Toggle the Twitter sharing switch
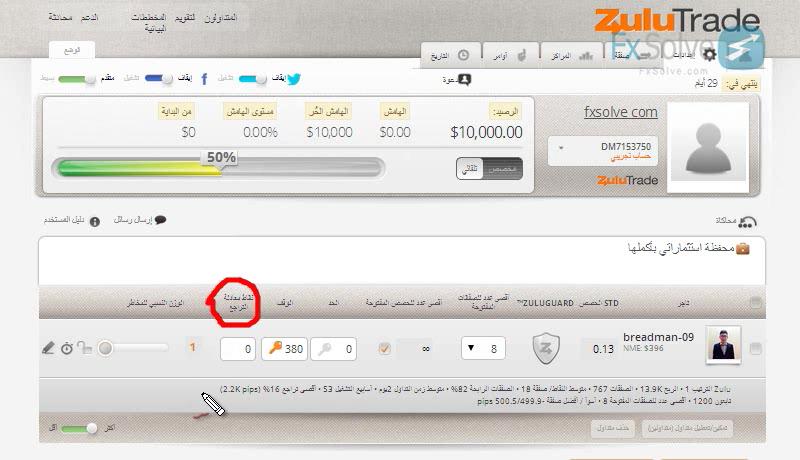This screenshot has width=800, height=460. tap(253, 79)
